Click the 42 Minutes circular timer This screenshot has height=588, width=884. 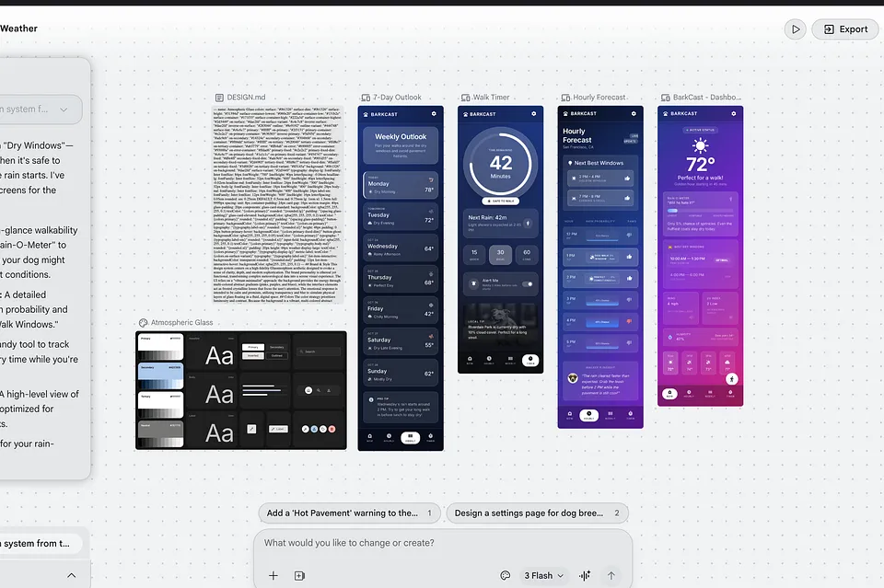point(501,164)
